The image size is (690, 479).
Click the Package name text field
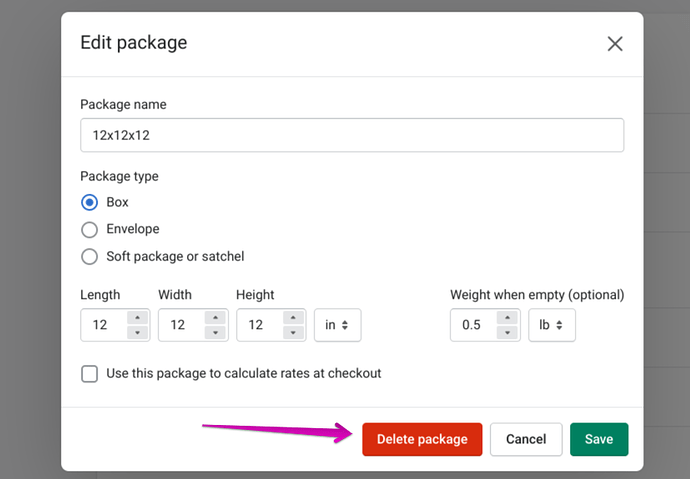[x=352, y=135]
